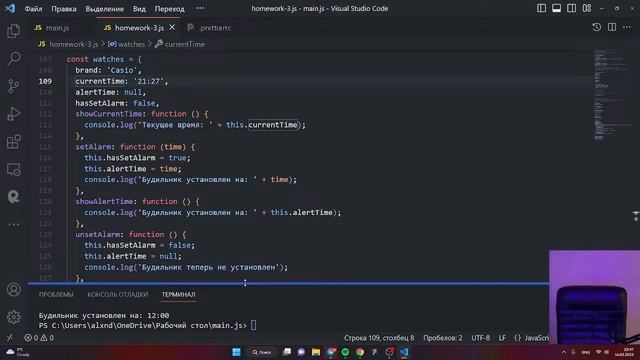Open the Search view in activity bar

[x=14, y=58]
